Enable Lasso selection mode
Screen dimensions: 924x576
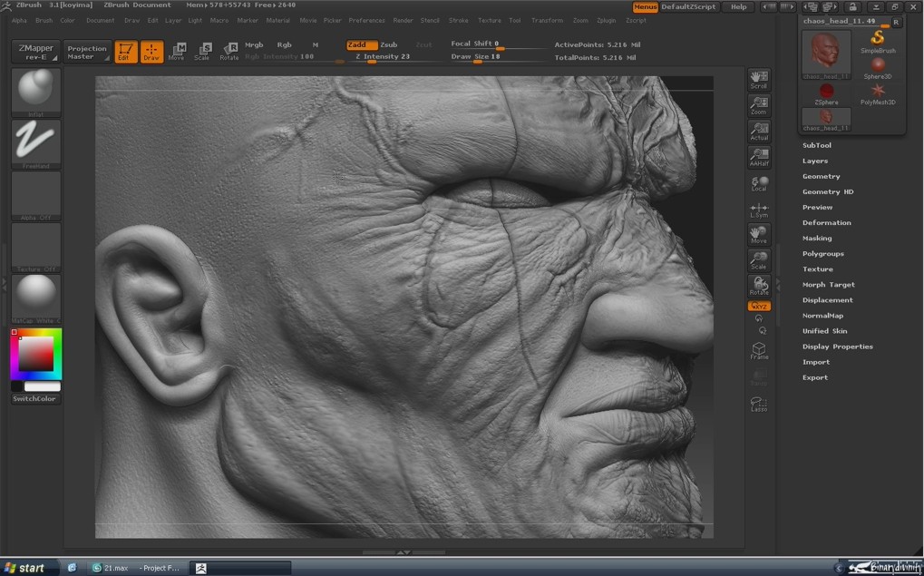coord(759,404)
